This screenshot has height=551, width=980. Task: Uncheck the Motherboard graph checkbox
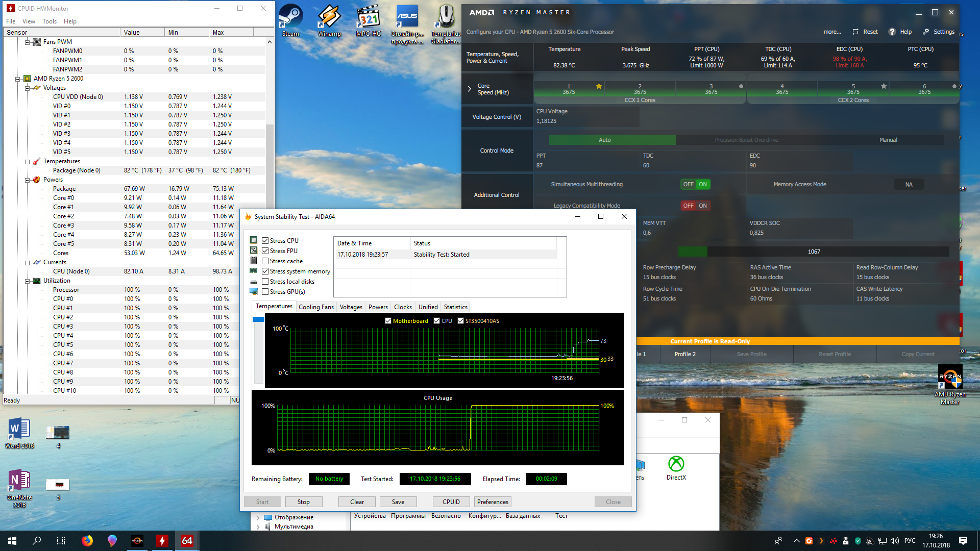click(x=388, y=321)
